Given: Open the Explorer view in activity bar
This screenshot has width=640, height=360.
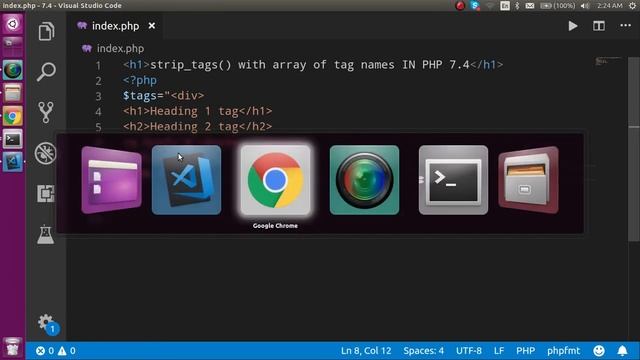Looking at the screenshot, I should pos(46,31).
